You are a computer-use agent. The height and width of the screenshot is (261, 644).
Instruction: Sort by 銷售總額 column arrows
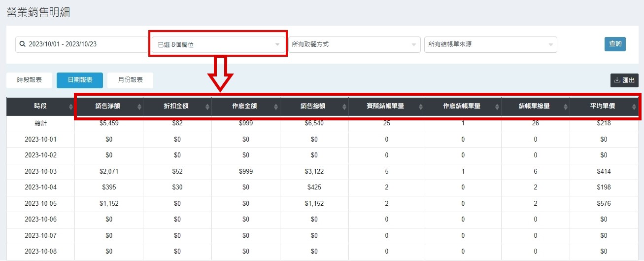(344, 107)
